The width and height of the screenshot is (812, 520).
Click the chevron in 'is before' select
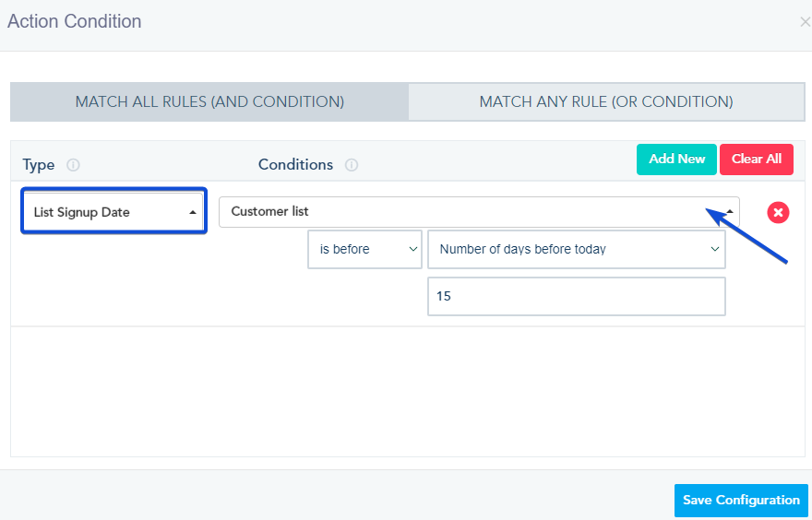[412, 250]
